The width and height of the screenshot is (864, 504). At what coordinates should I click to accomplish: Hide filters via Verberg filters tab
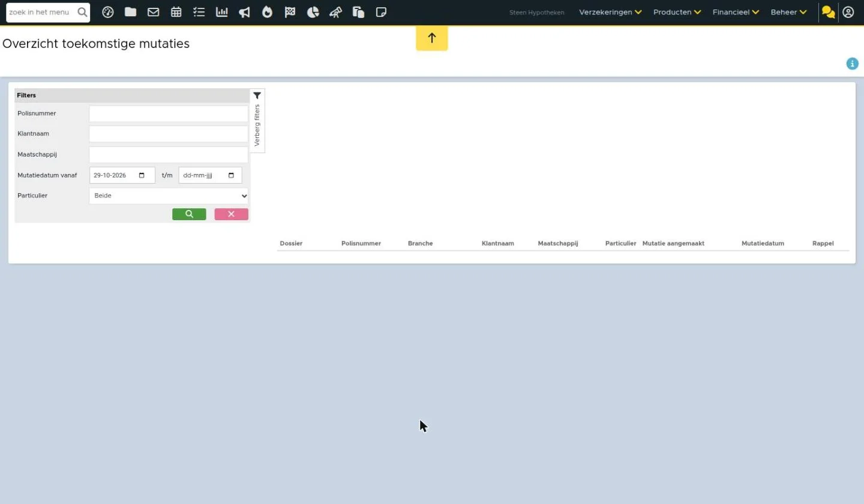(x=257, y=121)
